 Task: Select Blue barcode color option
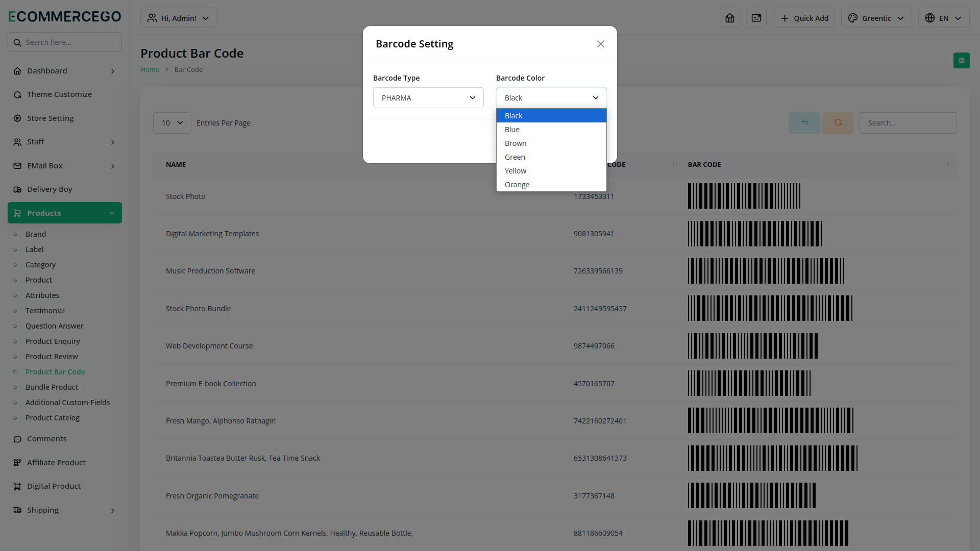click(x=551, y=130)
